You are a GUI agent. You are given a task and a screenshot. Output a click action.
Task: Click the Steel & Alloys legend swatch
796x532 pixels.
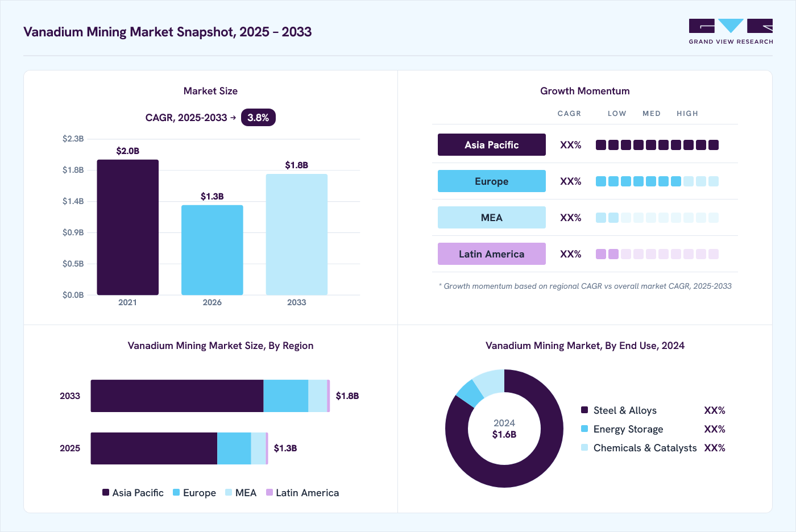584,410
